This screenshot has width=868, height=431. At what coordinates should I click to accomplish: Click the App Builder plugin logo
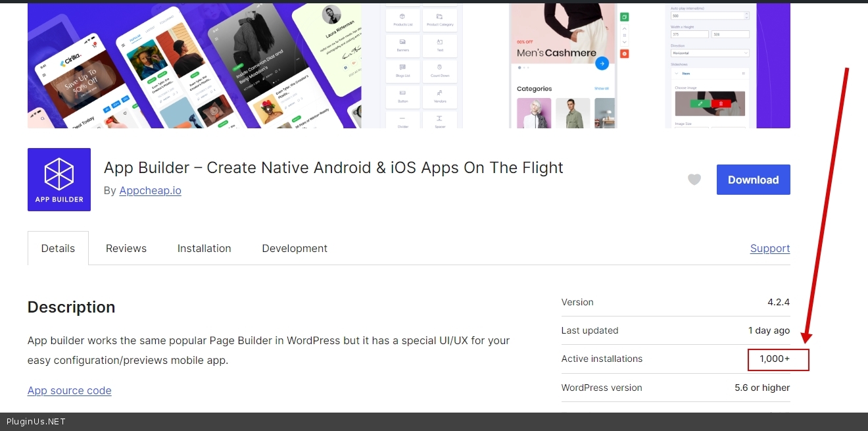(59, 180)
